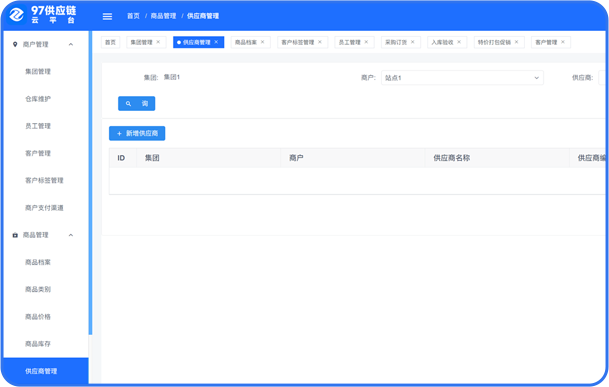
Task: Click the 集团 column header
Action: (209, 158)
